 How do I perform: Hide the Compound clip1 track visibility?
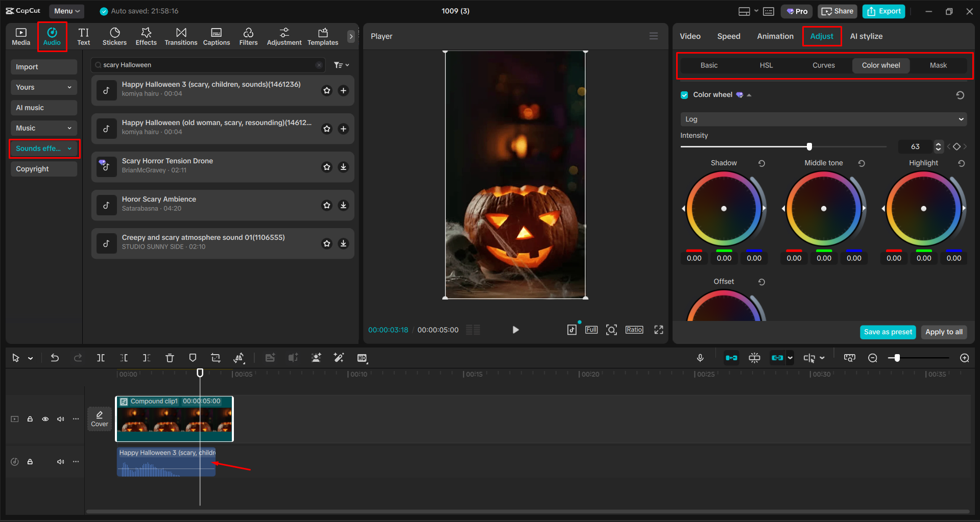pos(45,418)
